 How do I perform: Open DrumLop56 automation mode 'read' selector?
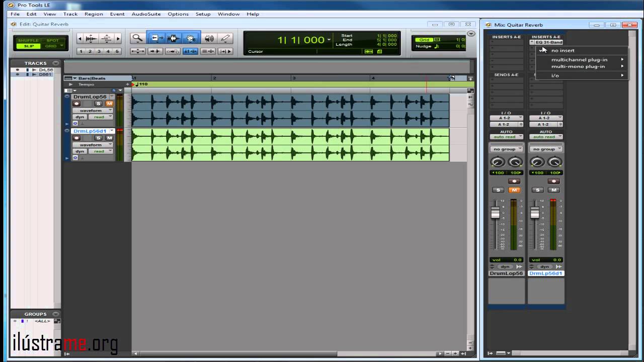tap(101, 117)
